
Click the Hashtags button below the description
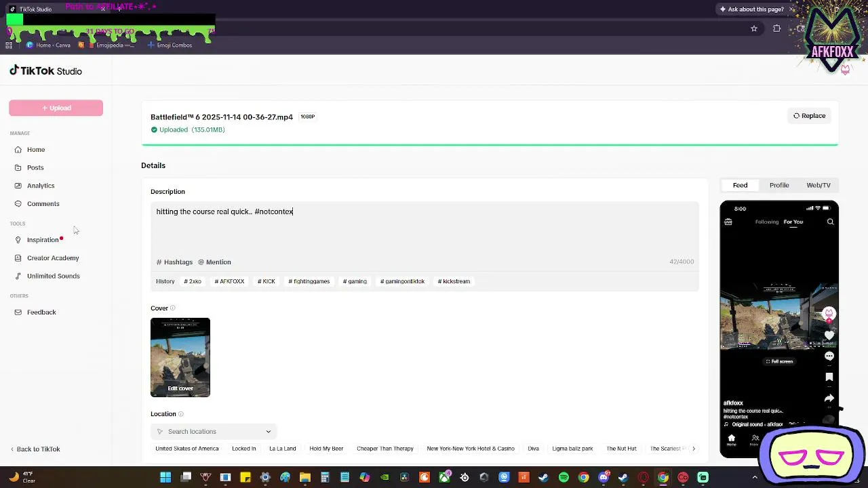[x=175, y=262]
